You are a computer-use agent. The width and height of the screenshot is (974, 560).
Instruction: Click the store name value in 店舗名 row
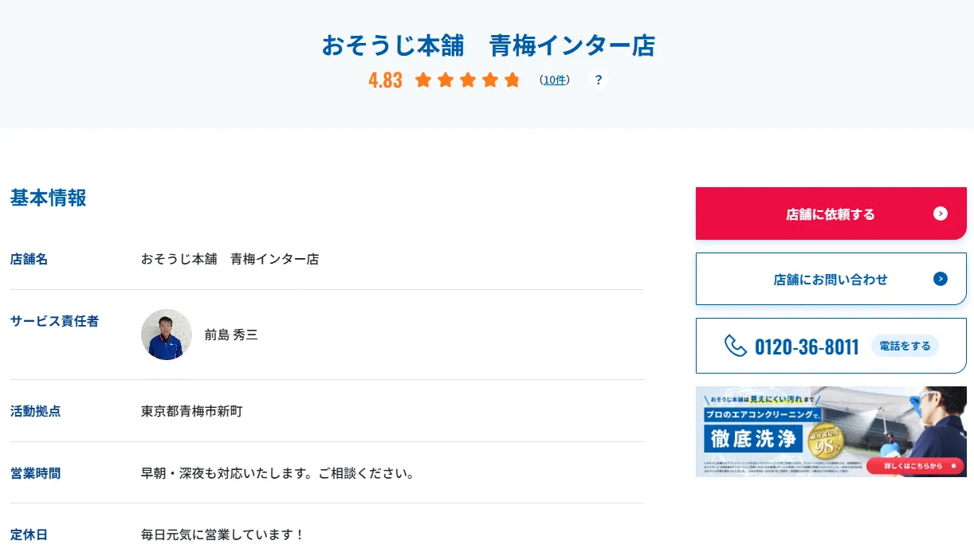[230, 259]
